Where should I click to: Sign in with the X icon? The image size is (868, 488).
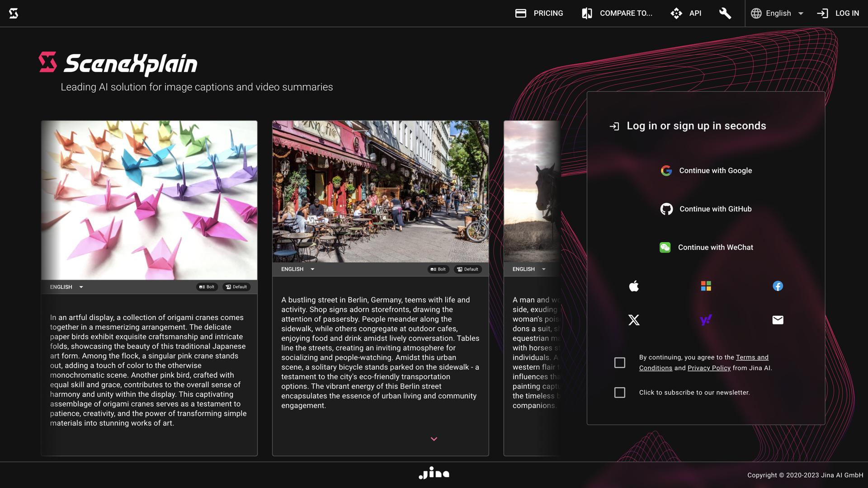[634, 320]
